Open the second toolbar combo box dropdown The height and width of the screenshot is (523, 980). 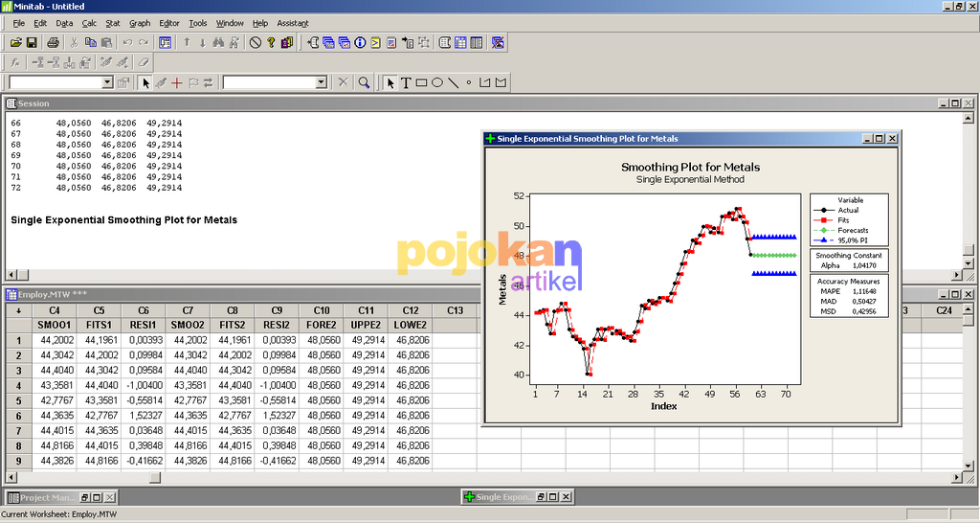[x=322, y=82]
